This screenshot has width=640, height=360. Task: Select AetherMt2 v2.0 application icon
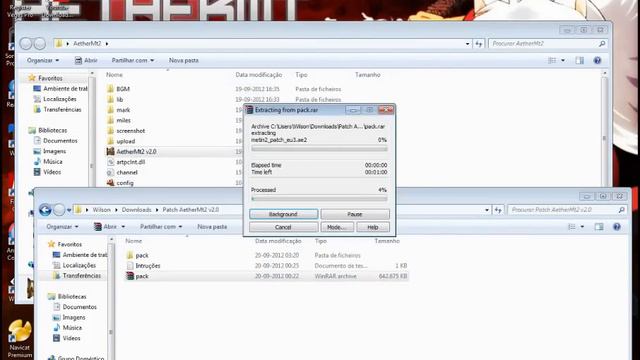point(110,151)
